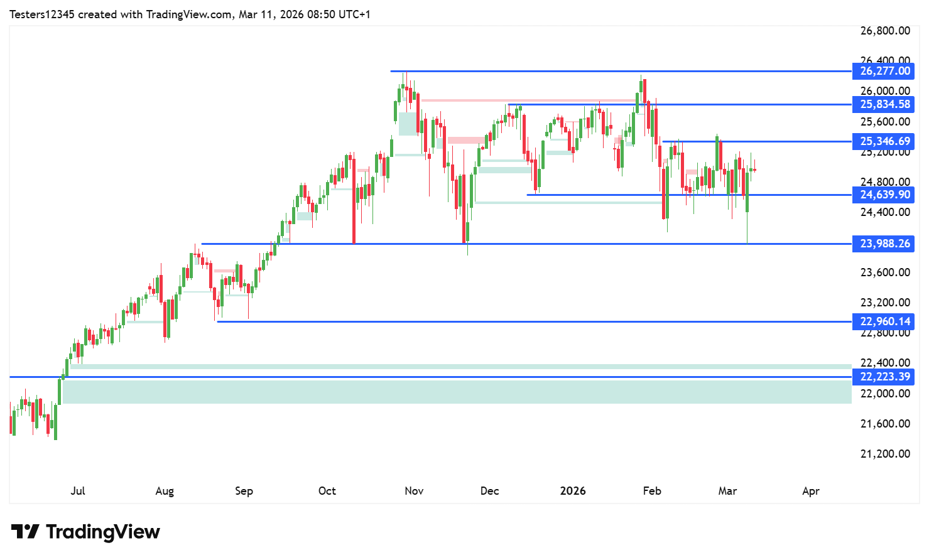Click the Nov label on the time axis
Viewport: 929px width, 560px height.
(414, 491)
